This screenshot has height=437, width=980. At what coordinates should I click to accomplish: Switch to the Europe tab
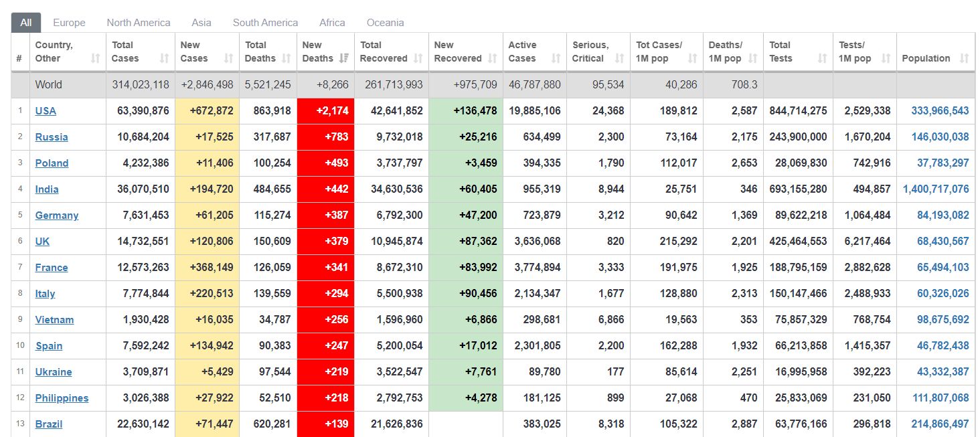(x=69, y=23)
